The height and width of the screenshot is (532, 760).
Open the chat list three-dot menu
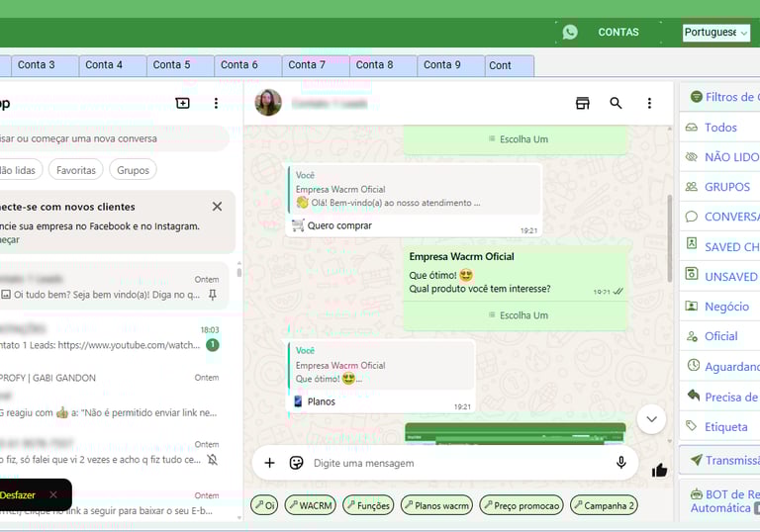(x=216, y=103)
